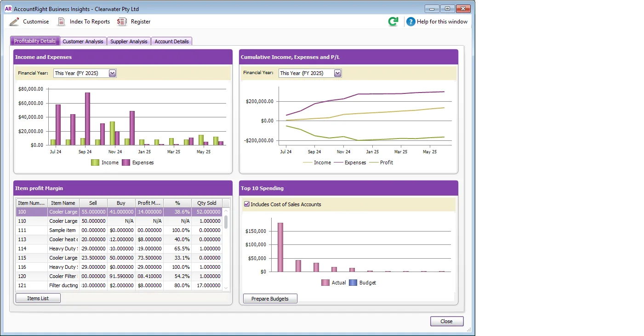Click the Prepare Budgets button

point(270,299)
